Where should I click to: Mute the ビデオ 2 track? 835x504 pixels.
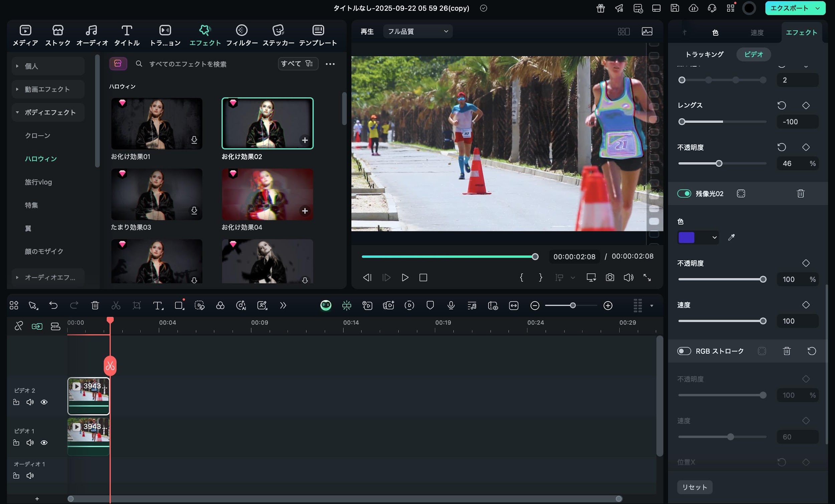point(30,402)
